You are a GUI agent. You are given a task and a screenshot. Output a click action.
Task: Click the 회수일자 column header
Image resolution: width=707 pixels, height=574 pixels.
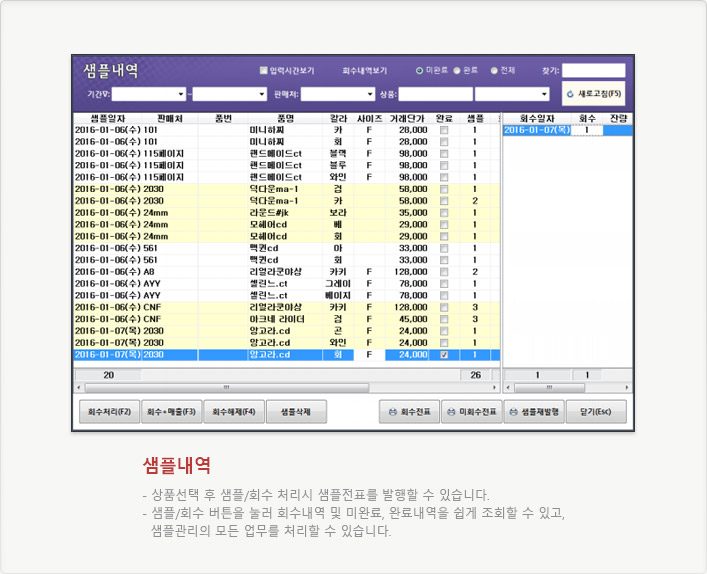click(537, 119)
